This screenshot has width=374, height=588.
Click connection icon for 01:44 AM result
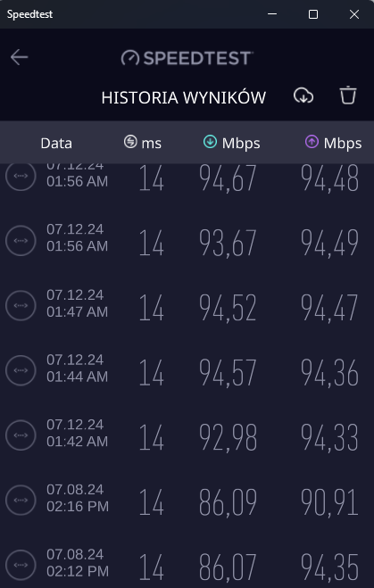21,370
